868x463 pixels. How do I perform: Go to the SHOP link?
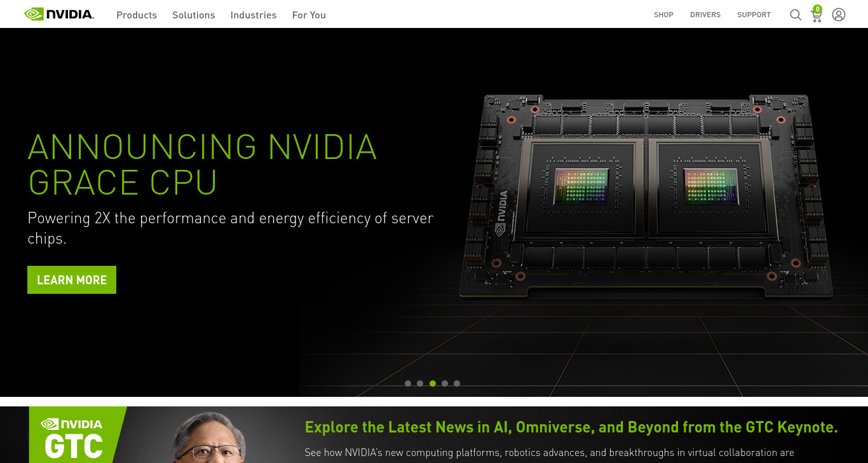(x=663, y=15)
